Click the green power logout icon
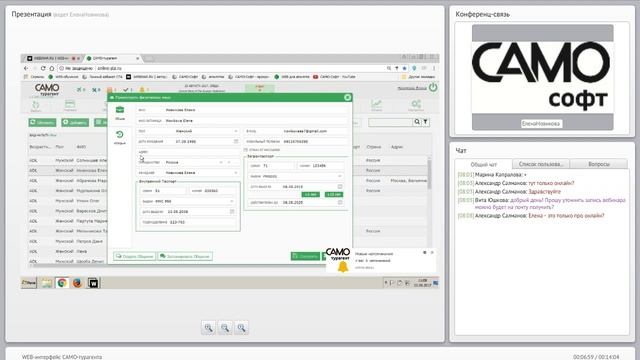This screenshot has width=640, height=360. 433,87
